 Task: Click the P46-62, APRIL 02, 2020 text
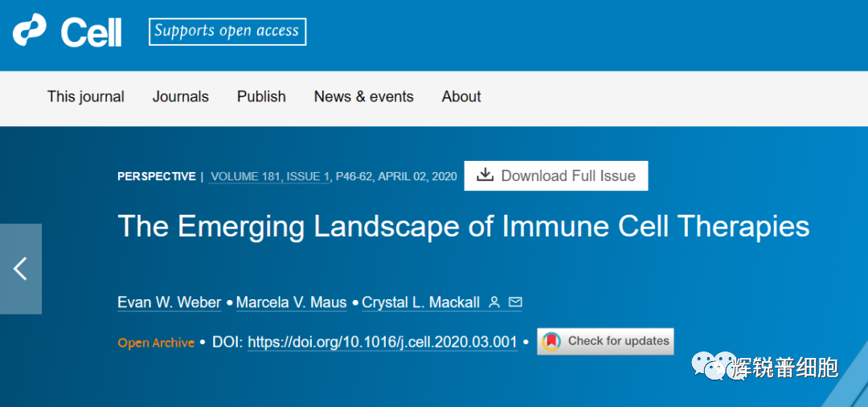(x=396, y=177)
